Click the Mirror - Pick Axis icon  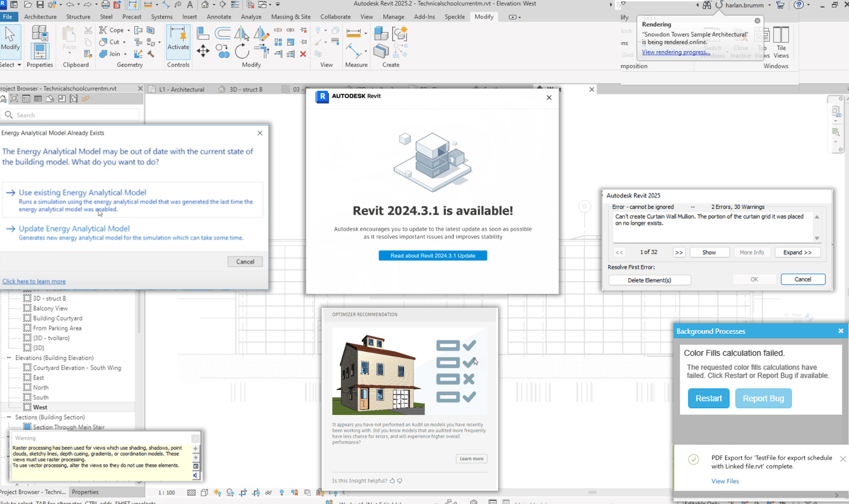[241, 33]
